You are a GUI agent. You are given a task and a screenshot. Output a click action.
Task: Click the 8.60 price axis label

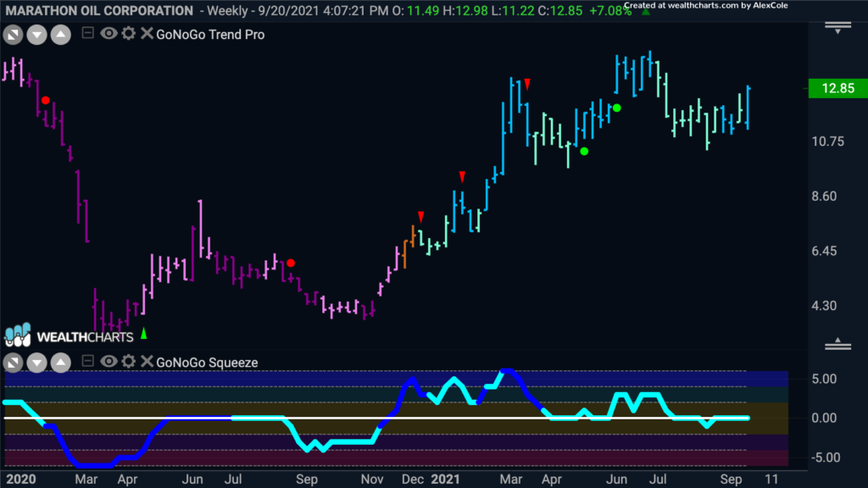pyautogui.click(x=824, y=197)
